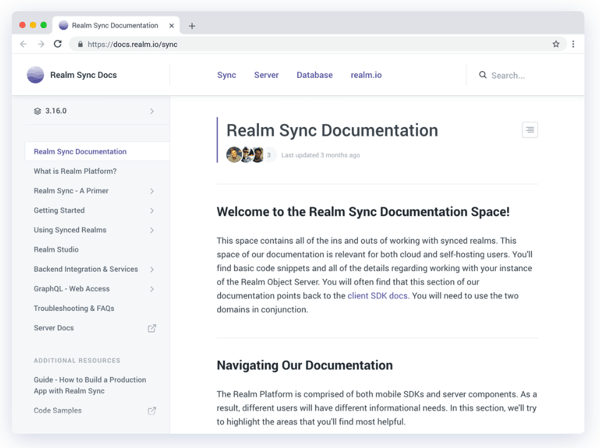Click the Welcome to the Realm Sync Documentation Space! heading
Image resolution: width=600 pixels, height=448 pixels.
[x=363, y=212]
